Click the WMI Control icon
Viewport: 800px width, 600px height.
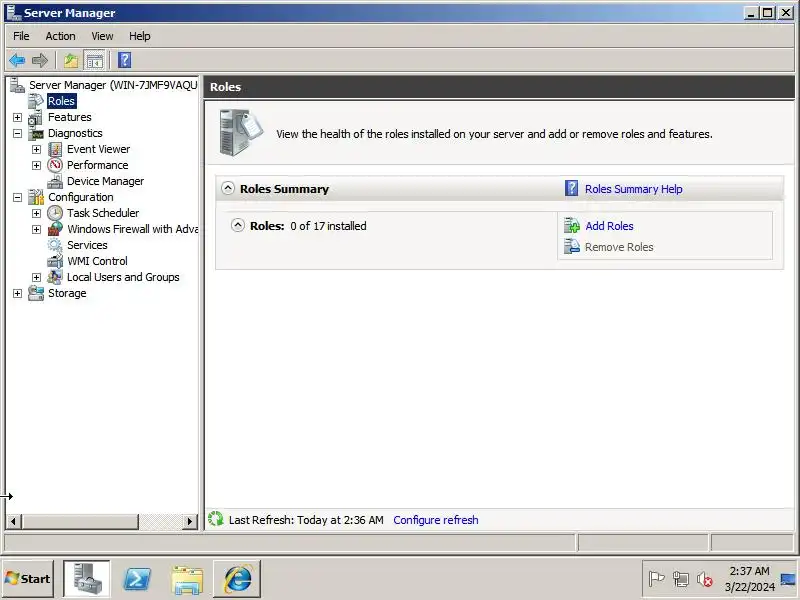[55, 261]
